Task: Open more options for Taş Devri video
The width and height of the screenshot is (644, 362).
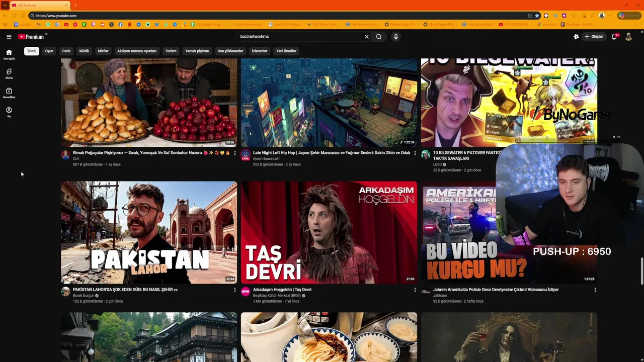Action: pos(415,290)
